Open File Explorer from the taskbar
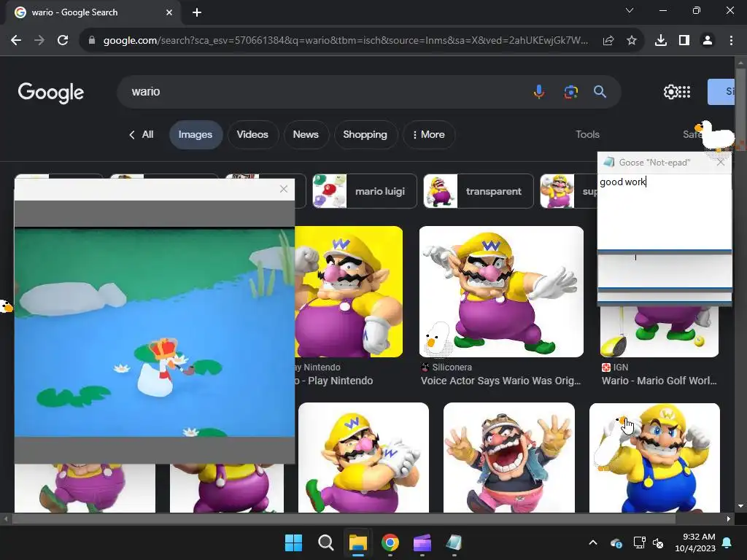Screen dimensions: 747x560 click(357, 542)
